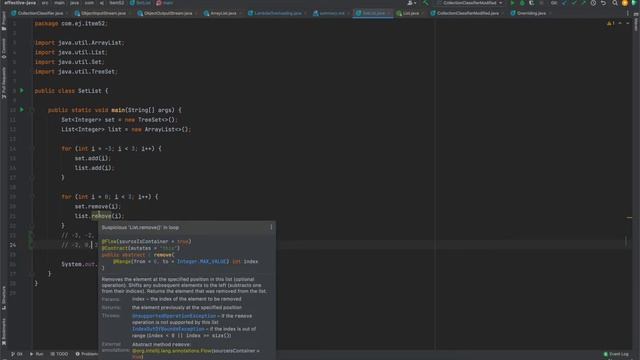Viewport: 640px width, 360px height.
Task: Click the warning indicator at editor top-right
Action: 610,24
